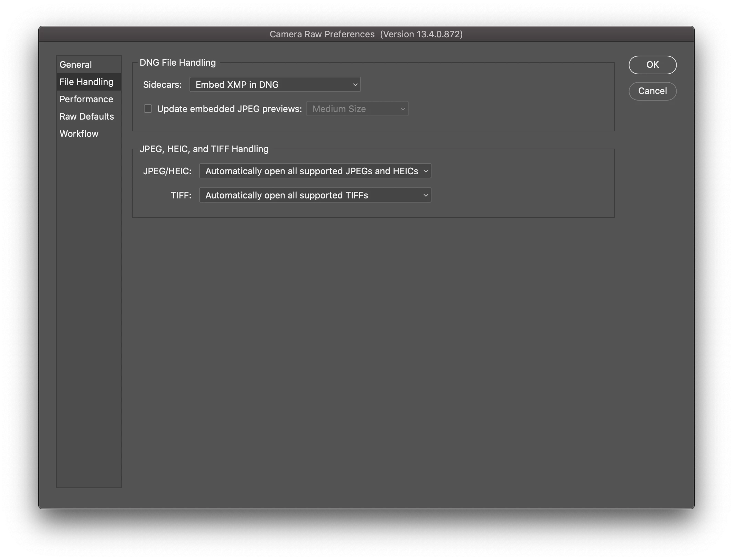
Task: Dismiss the dialog with Cancel
Action: click(x=652, y=91)
